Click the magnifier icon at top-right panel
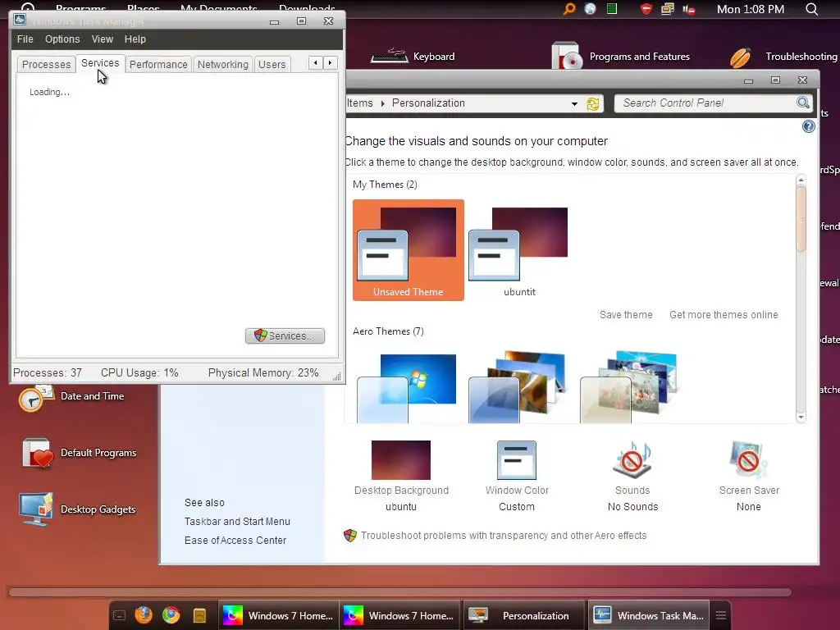Viewport: 840px width, 630px height. [x=812, y=8]
